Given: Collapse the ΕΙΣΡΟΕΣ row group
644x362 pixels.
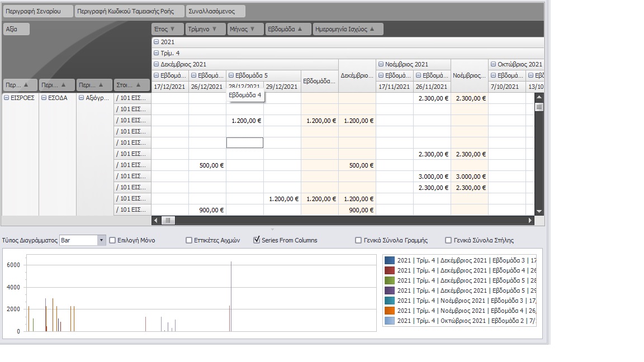Looking at the screenshot, I should point(7,98).
